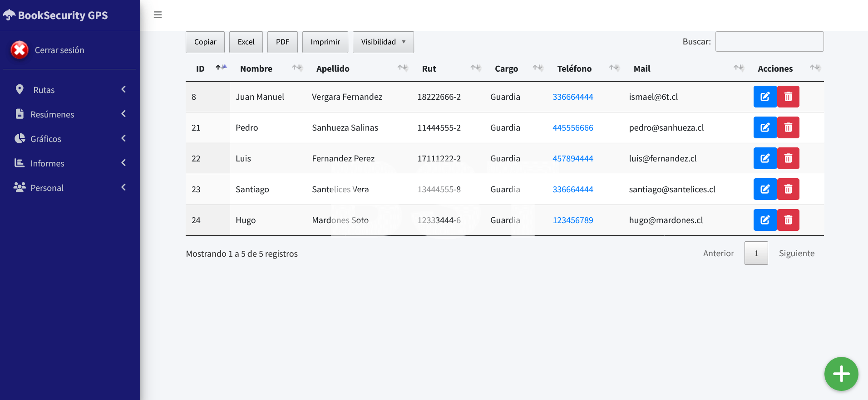Click Santiago's phone 336664444
Screen dimensions: 868x400
(x=573, y=189)
